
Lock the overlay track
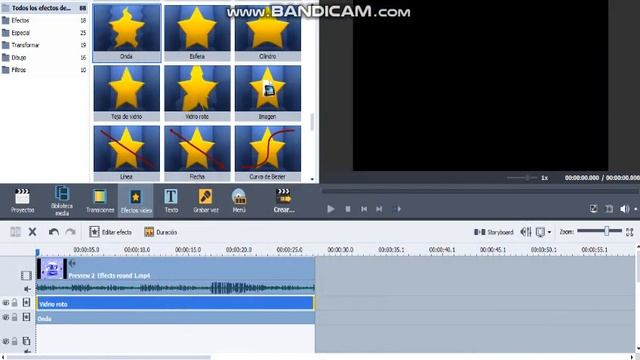pyautogui.click(x=15, y=341)
